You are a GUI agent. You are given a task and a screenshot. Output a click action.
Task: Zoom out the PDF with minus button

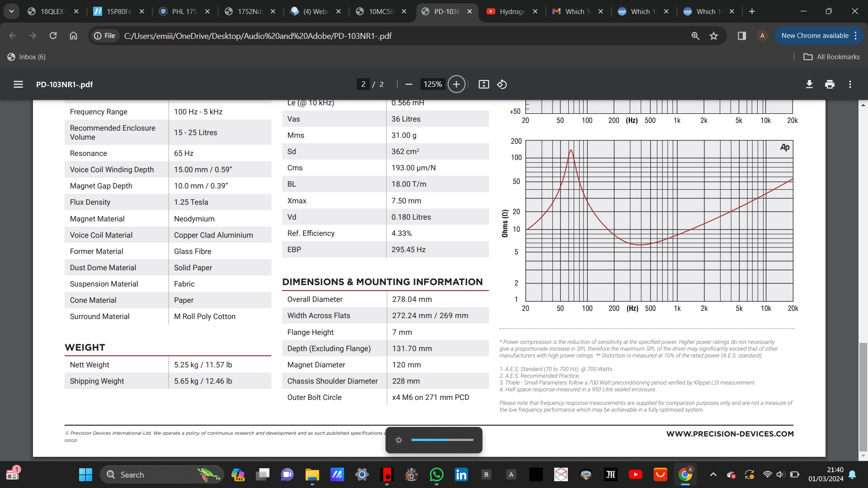pyautogui.click(x=409, y=84)
